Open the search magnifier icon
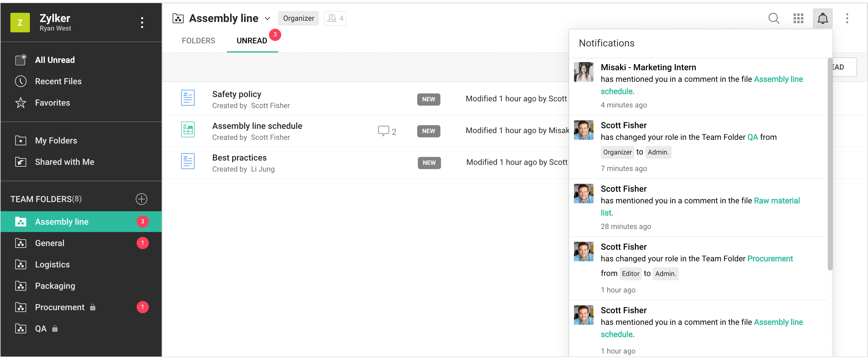868x359 pixels. tap(774, 18)
